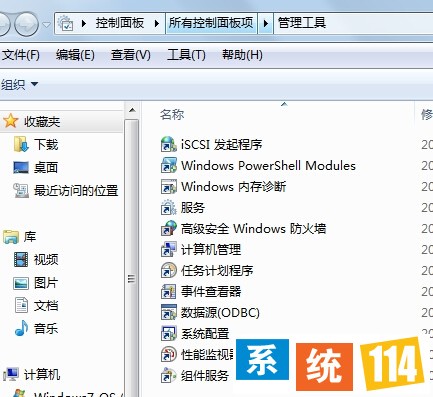Screen dimensions: 433x397
Task: Open the iSCSI 发起程序 shortcut icon
Action: [x=168, y=145]
